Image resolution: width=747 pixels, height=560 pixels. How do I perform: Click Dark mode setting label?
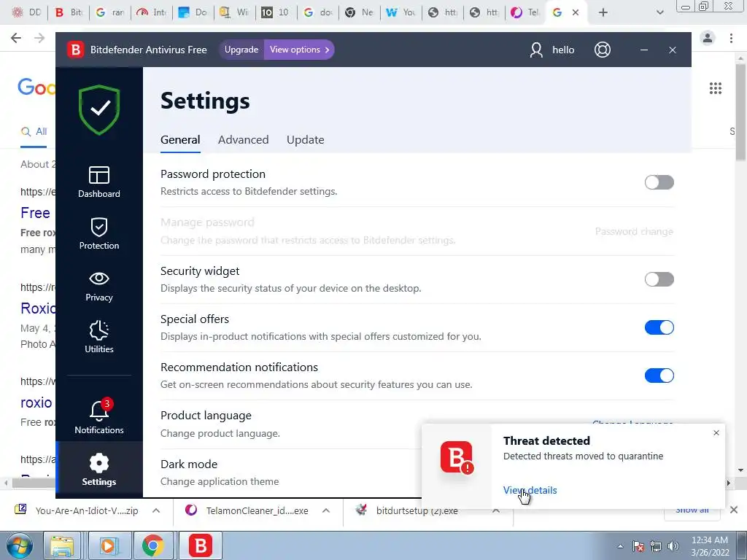tap(189, 464)
